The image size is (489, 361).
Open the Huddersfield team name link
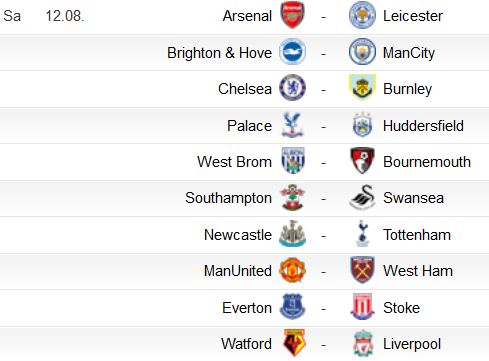[x=423, y=126]
